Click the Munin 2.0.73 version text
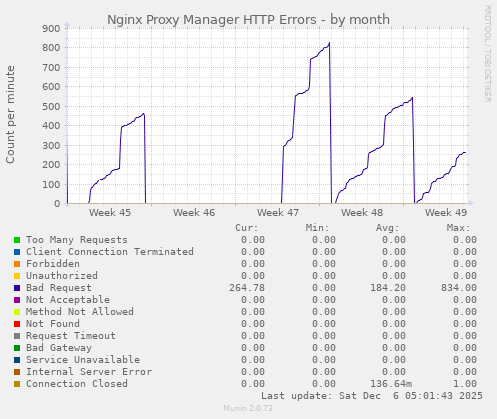The width and height of the screenshot is (497, 419). [248, 408]
